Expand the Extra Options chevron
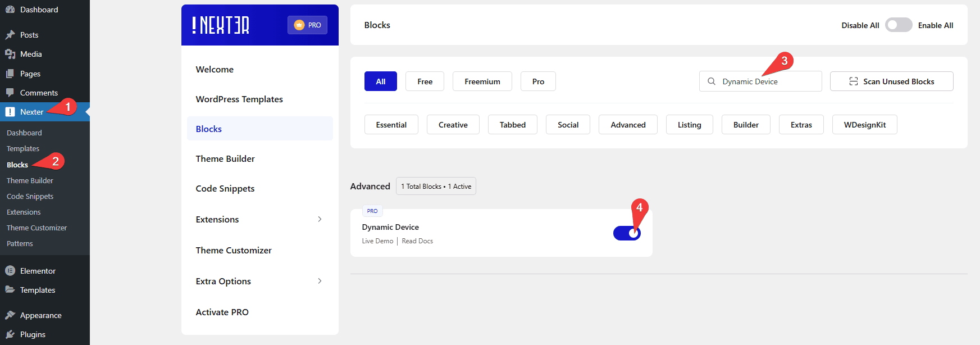The image size is (980, 345). (x=320, y=281)
